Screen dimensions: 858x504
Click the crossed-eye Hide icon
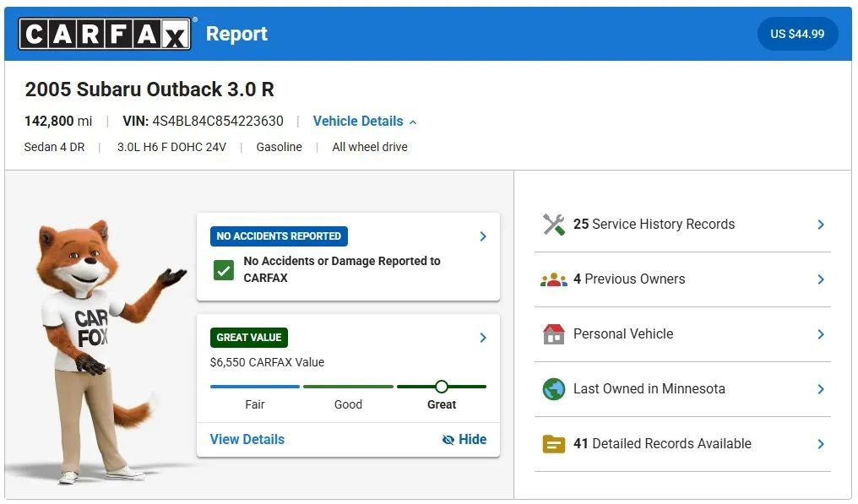click(x=448, y=440)
